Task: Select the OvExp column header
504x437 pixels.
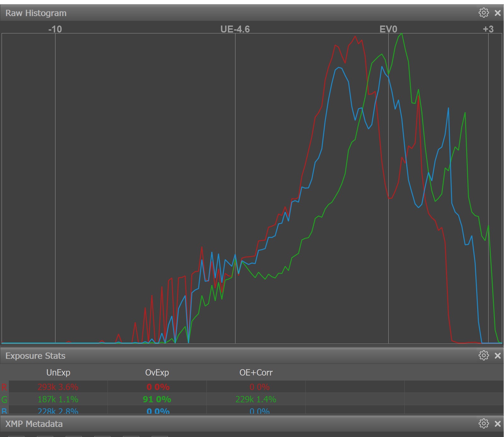Action: (x=157, y=373)
